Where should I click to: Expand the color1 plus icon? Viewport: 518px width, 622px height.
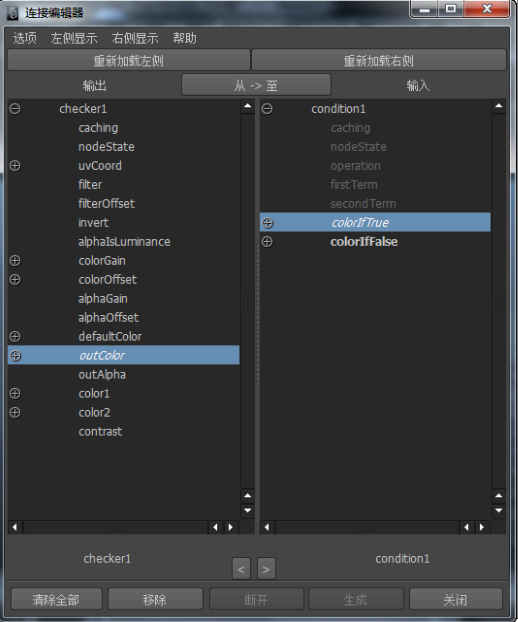(x=15, y=394)
